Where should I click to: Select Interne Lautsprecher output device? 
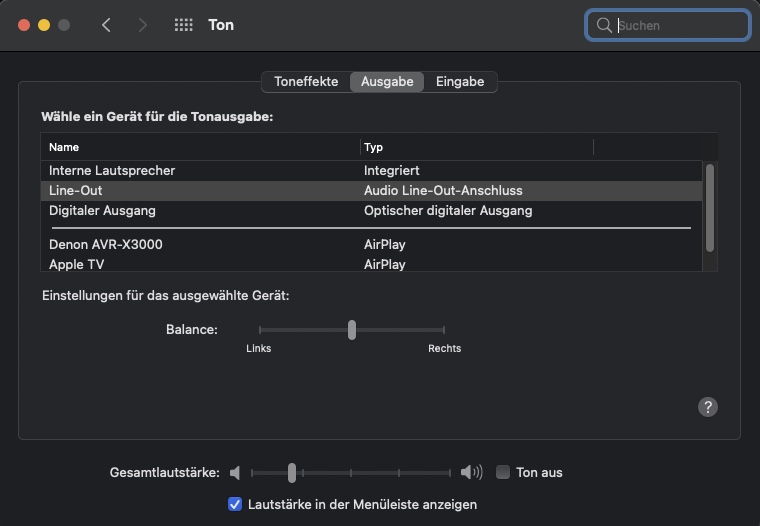[112, 171]
